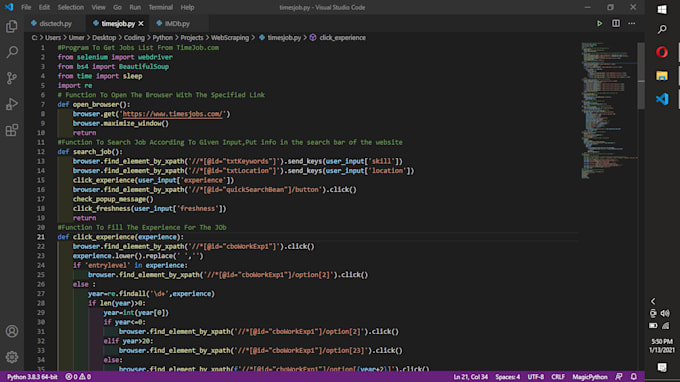Expand Coding breadcrumb segment
Image resolution: width=680 pixels, height=382 pixels.
[134, 38]
